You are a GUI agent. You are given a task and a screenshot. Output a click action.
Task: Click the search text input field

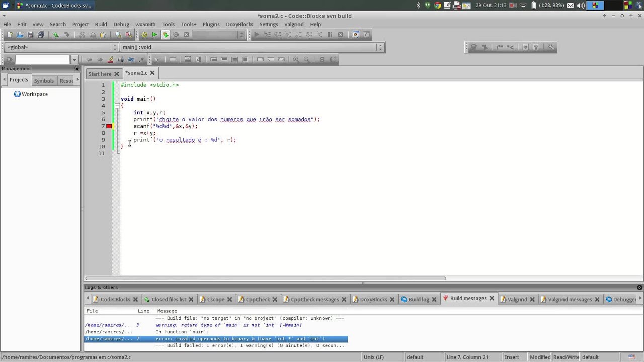tap(43, 59)
